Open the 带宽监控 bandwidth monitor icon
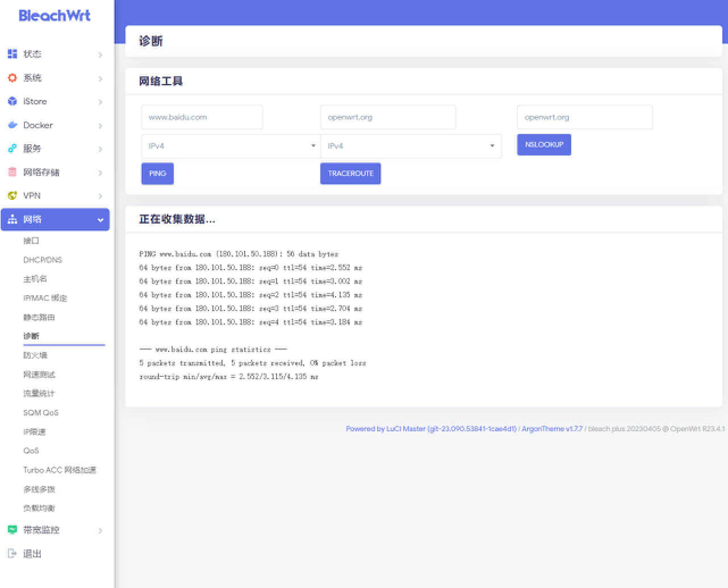Viewport: 728px width, 588px height. [x=12, y=530]
